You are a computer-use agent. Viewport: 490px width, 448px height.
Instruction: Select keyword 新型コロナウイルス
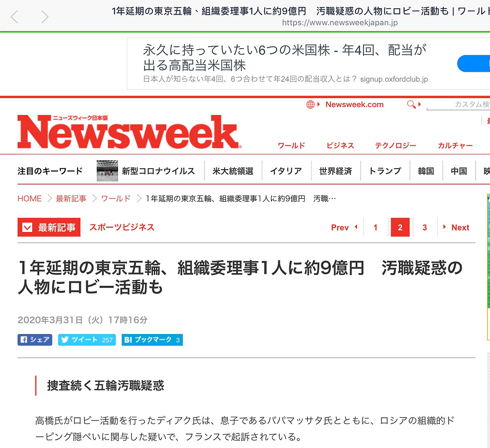[158, 171]
